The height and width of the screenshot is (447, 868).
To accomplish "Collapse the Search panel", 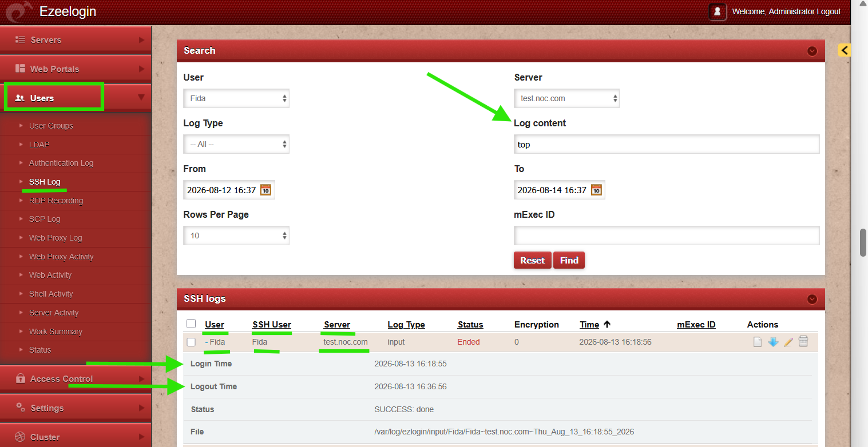I will 812,51.
